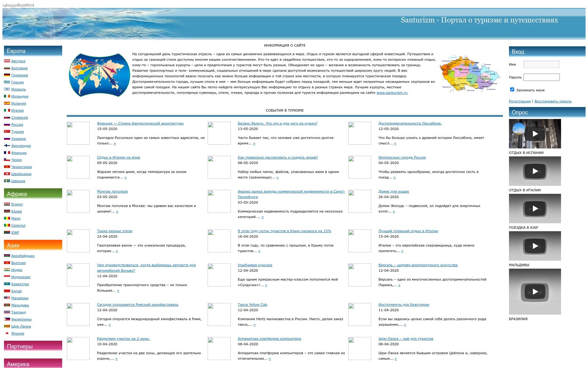Click the Montenegro flag beside Черногория

[7, 167]
